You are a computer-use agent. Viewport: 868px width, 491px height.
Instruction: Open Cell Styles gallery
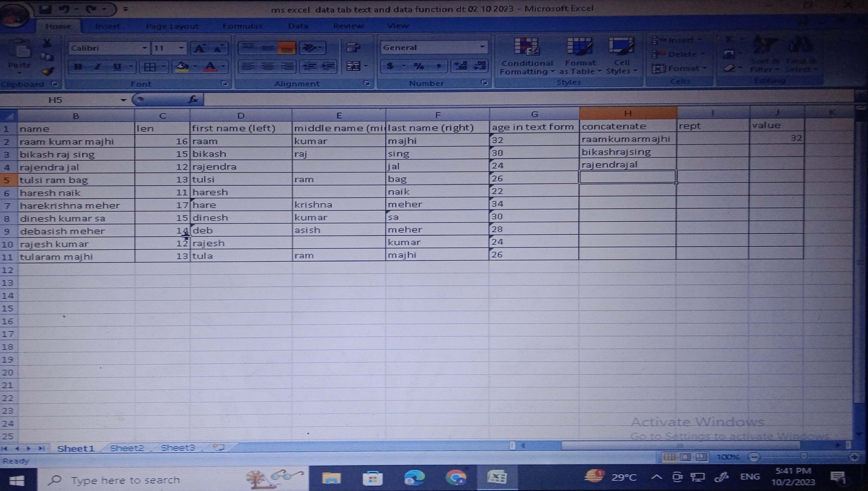click(621, 56)
